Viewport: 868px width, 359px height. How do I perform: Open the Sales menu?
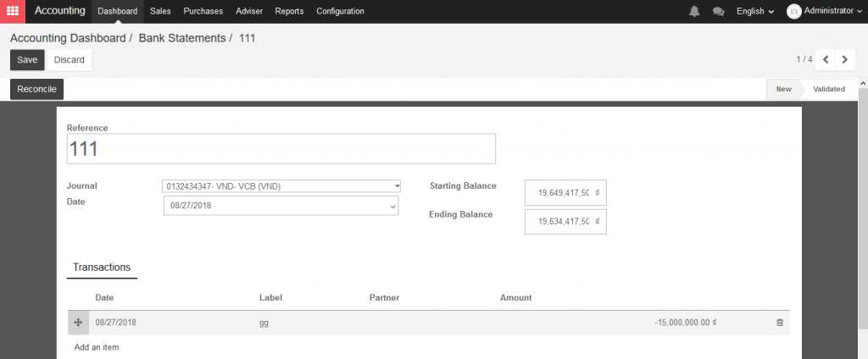tap(160, 11)
